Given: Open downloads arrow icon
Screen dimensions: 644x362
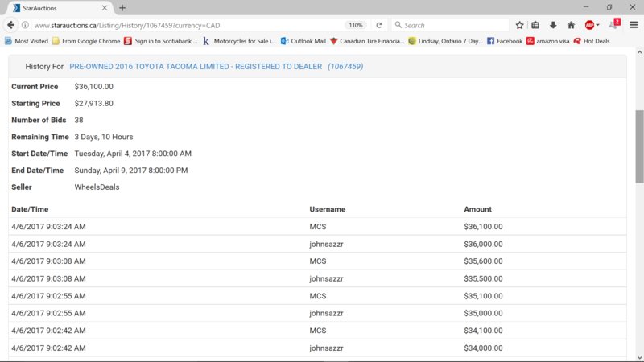Looking at the screenshot, I should (x=553, y=25).
